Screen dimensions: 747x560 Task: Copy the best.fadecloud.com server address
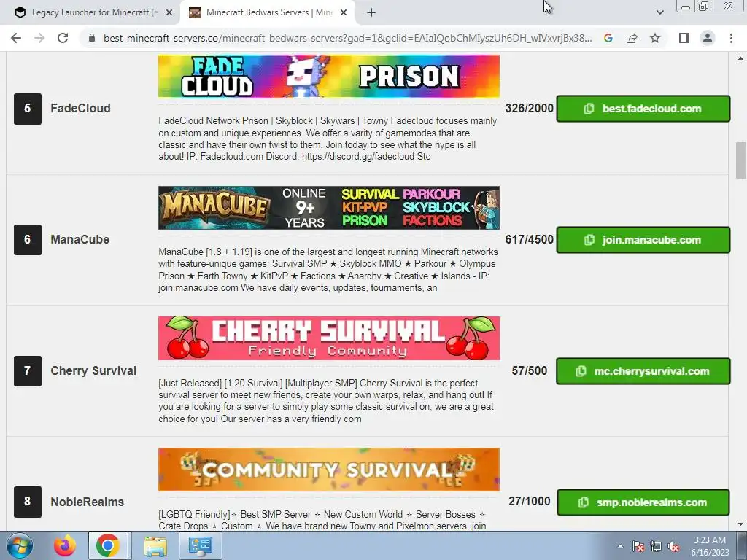643,109
